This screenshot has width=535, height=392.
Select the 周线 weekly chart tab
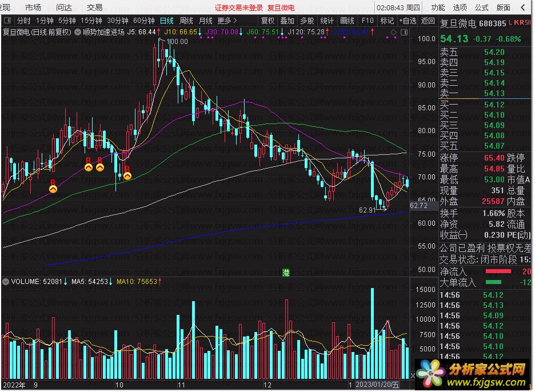click(x=186, y=21)
